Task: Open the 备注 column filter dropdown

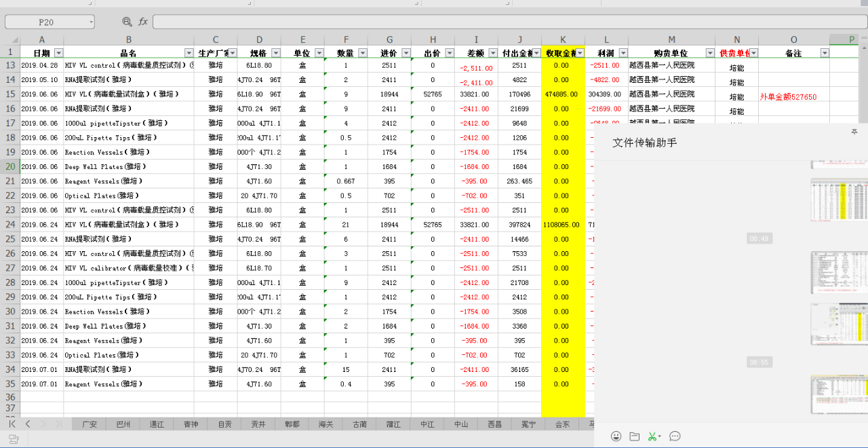Action: (x=824, y=53)
